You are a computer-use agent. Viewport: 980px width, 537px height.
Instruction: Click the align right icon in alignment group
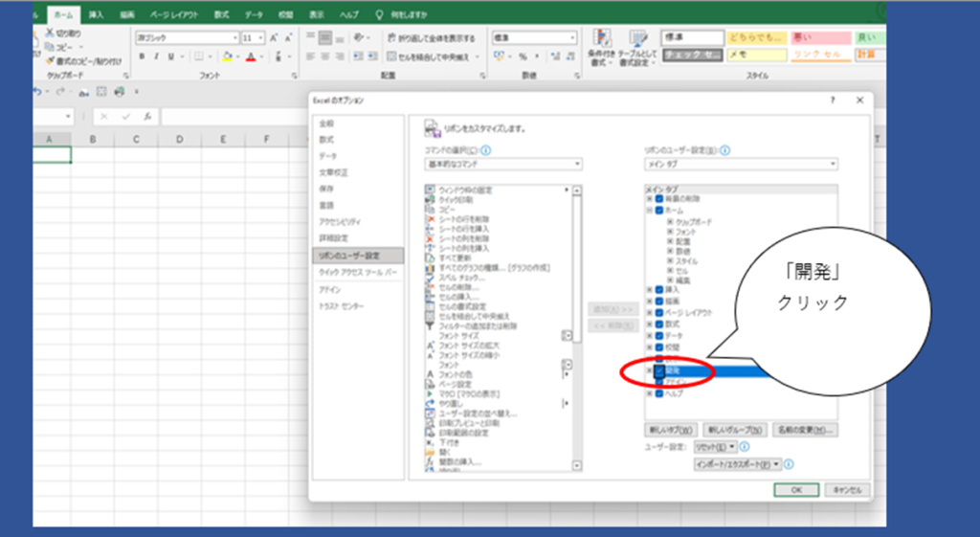tap(340, 56)
